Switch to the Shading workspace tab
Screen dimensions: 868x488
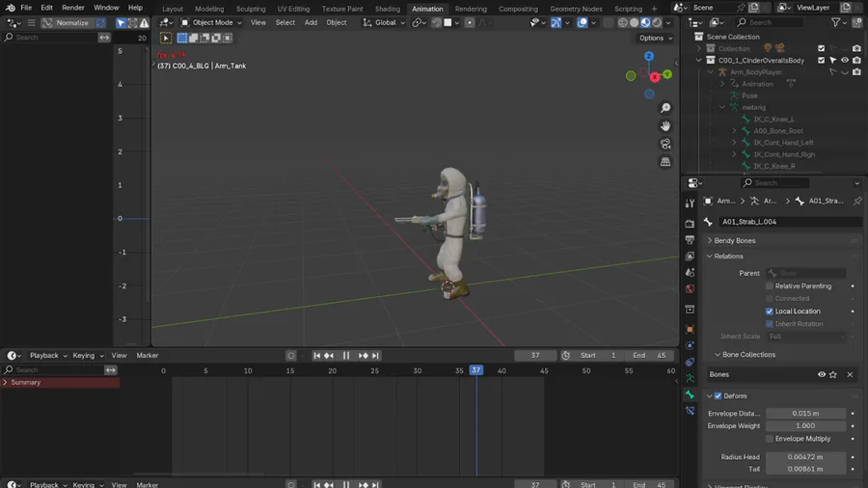coord(387,9)
